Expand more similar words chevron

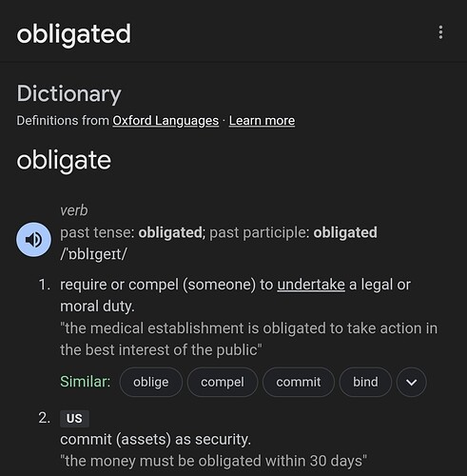pos(411,382)
